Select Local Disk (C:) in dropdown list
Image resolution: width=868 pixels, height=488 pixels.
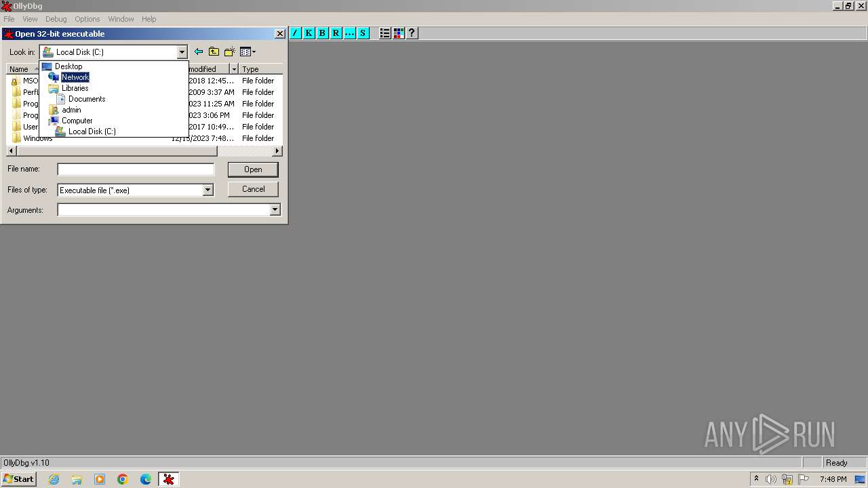click(92, 131)
